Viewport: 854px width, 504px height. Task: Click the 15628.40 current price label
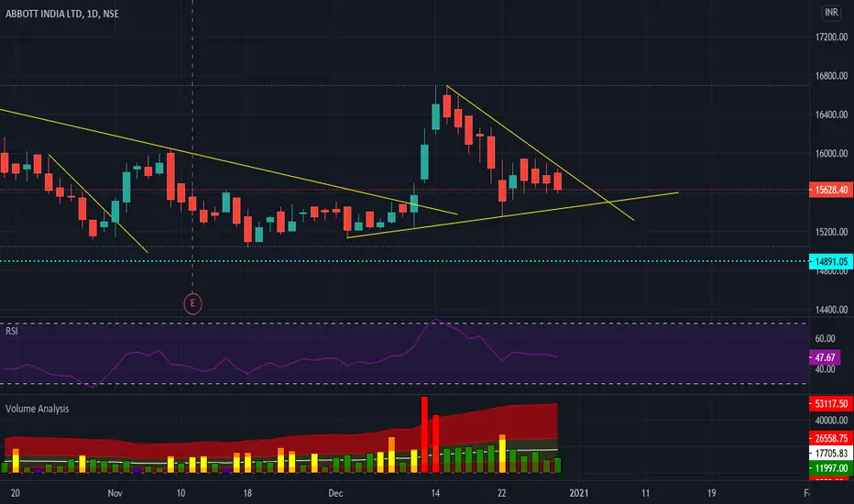[x=831, y=190]
